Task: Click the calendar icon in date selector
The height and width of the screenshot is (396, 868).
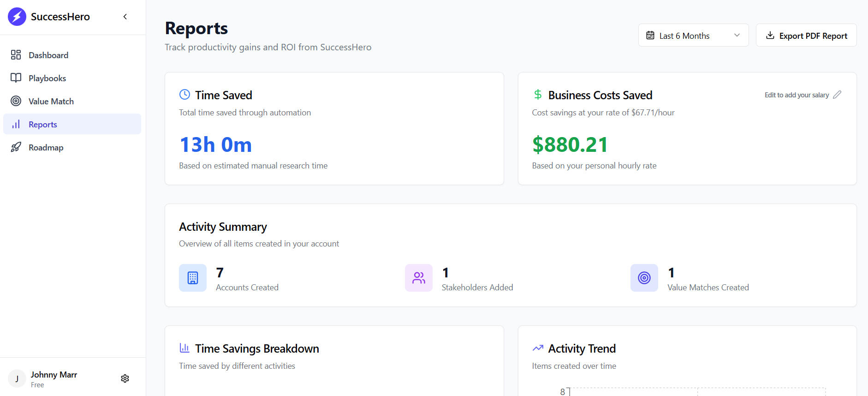Action: click(650, 36)
